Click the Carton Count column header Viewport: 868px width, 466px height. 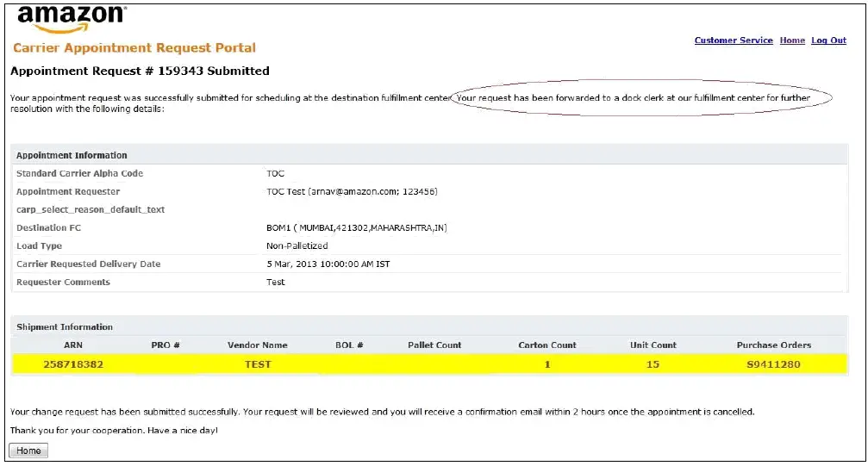547,345
